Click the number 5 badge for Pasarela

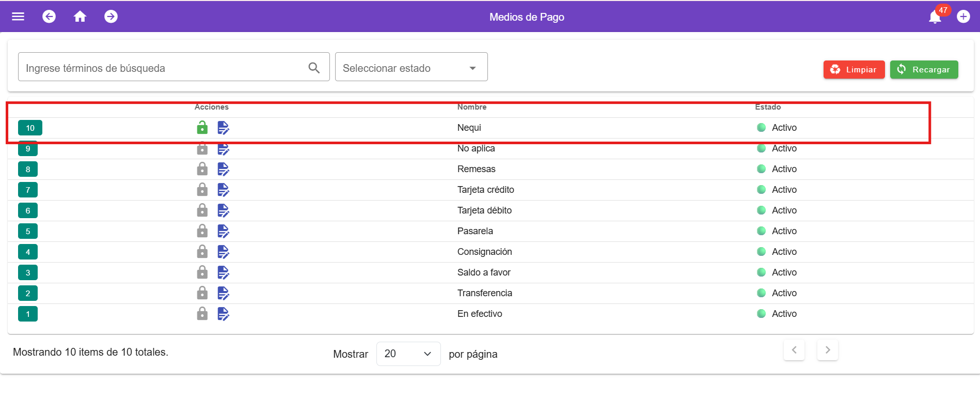(28, 231)
